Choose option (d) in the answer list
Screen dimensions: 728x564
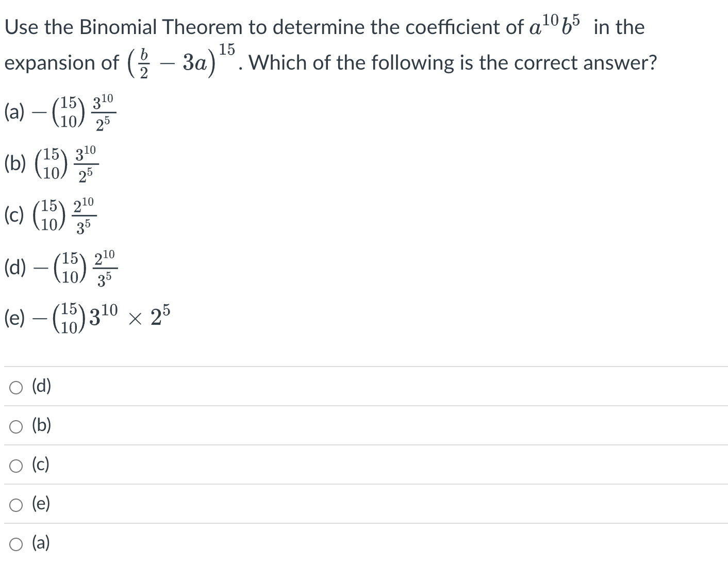coord(40,386)
